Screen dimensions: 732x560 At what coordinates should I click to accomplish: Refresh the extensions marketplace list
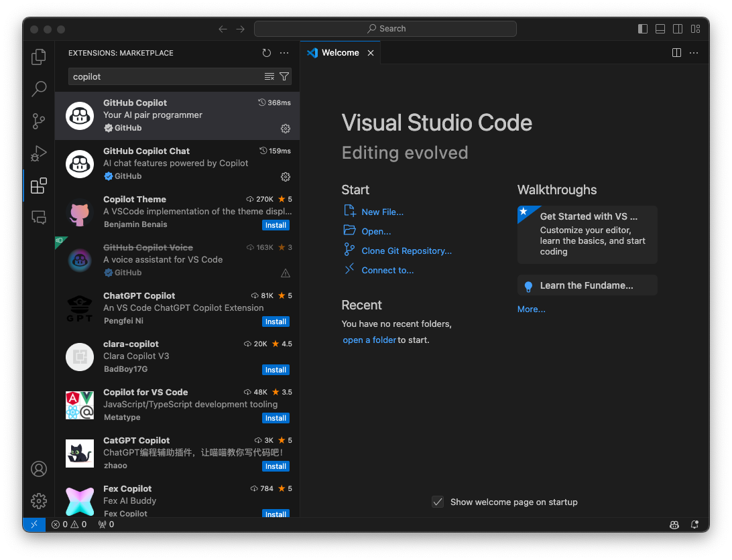point(267,53)
